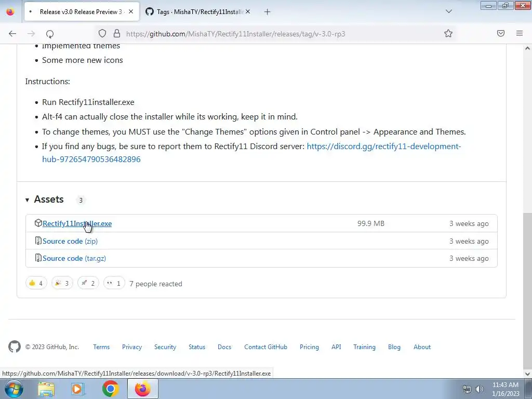Click the archive icon beside Source code (tar.gz)

[x=38, y=258]
